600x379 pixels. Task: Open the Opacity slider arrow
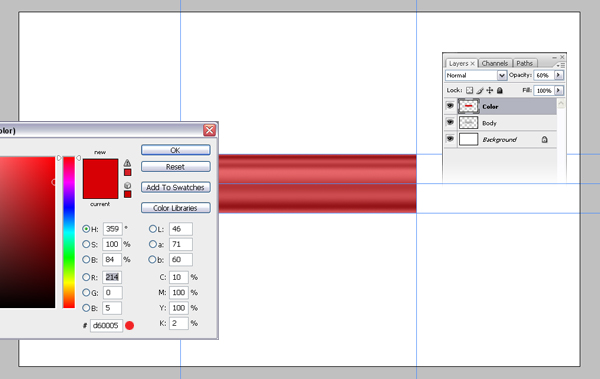(559, 75)
